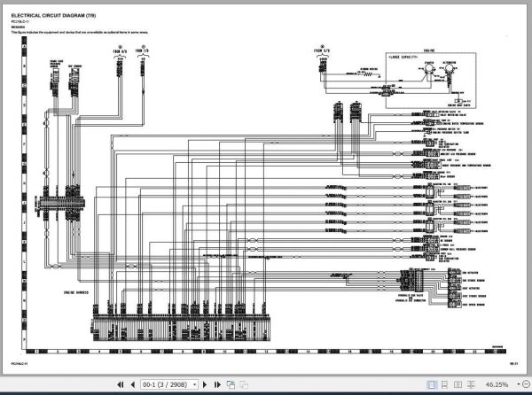The width and height of the screenshot is (532, 395).
Task: Jump to the last page
Action: click(x=217, y=384)
